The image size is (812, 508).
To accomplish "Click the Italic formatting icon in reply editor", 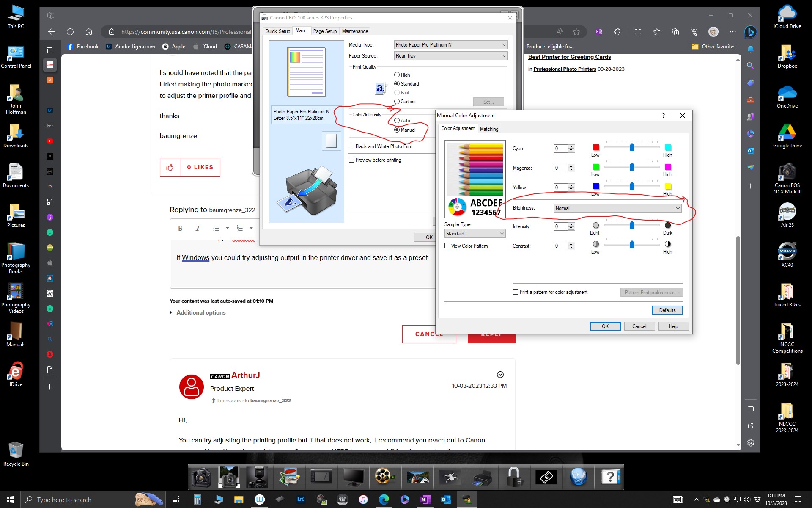I will click(198, 228).
